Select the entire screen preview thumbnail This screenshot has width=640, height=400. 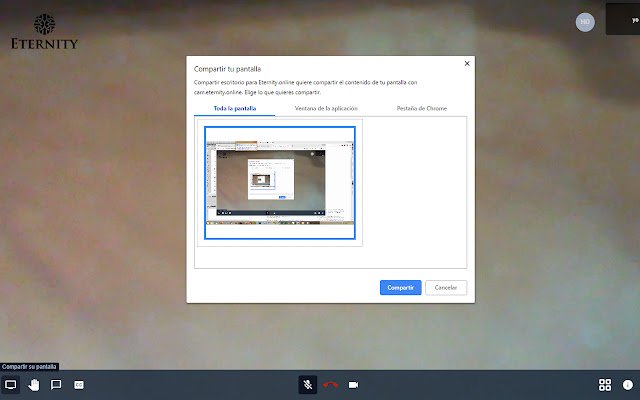tap(280, 183)
